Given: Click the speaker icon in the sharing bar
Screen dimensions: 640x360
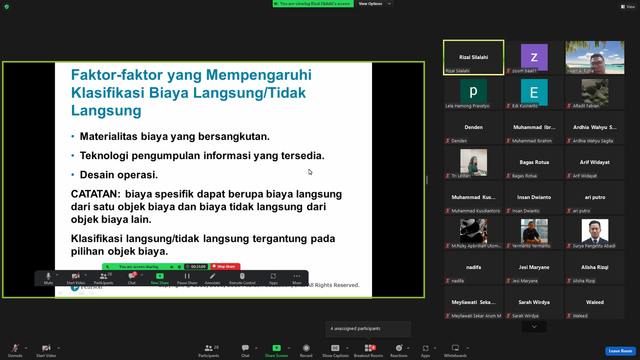Looking at the screenshot, I should 171,267.
